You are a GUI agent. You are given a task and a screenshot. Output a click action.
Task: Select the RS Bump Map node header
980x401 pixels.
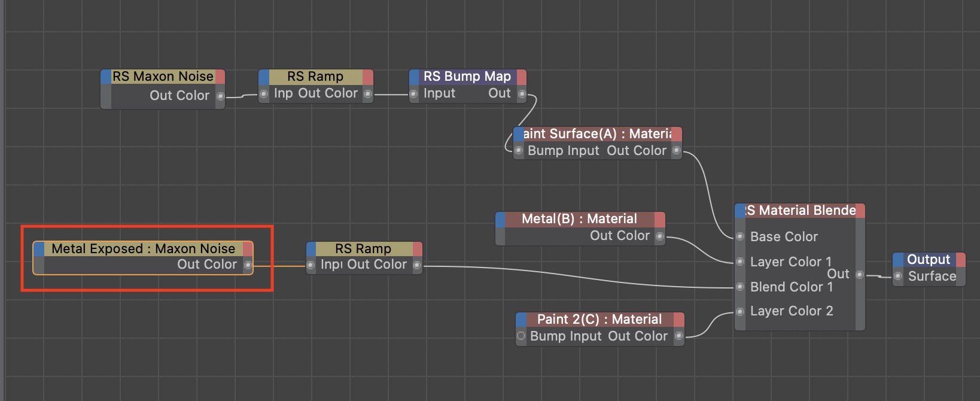click(x=467, y=77)
